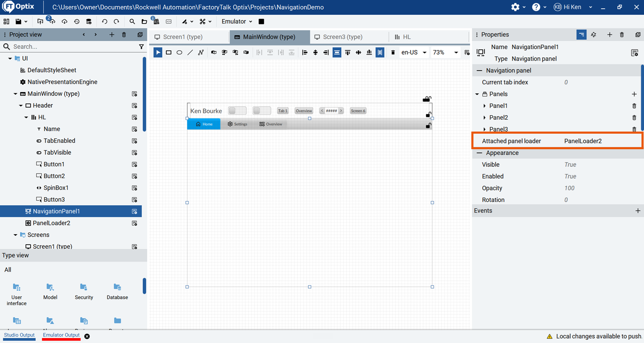Open the 73% zoom level dropdown
Screen dimensions: 644x343
coord(445,53)
